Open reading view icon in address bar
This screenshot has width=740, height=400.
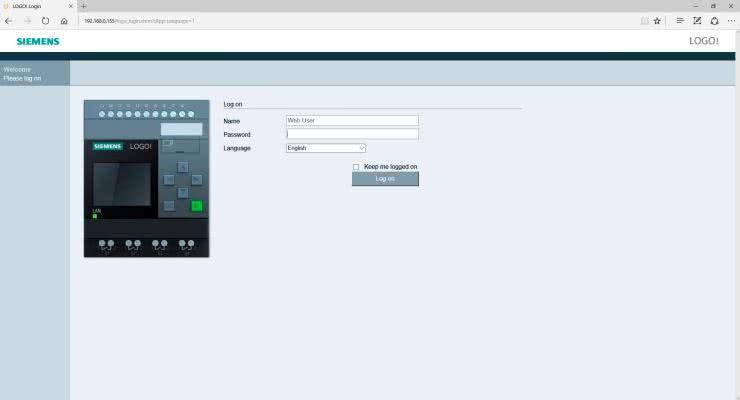pyautogui.click(x=645, y=20)
